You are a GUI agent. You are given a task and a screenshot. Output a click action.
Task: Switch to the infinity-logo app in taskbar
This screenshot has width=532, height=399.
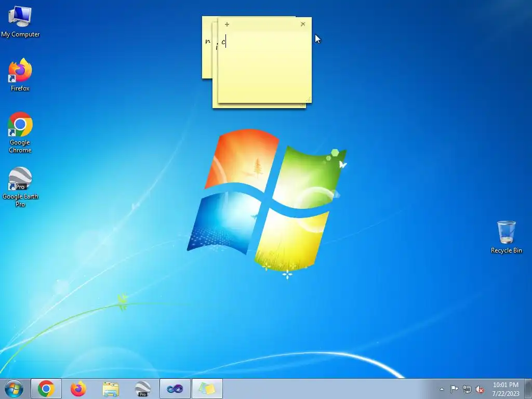tap(175, 389)
